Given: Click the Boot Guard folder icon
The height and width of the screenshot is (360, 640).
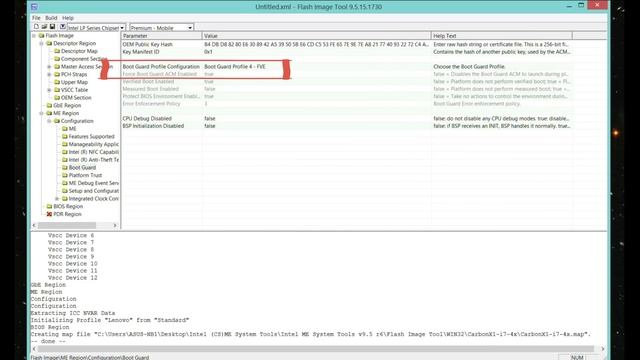Looking at the screenshot, I should 64,167.
